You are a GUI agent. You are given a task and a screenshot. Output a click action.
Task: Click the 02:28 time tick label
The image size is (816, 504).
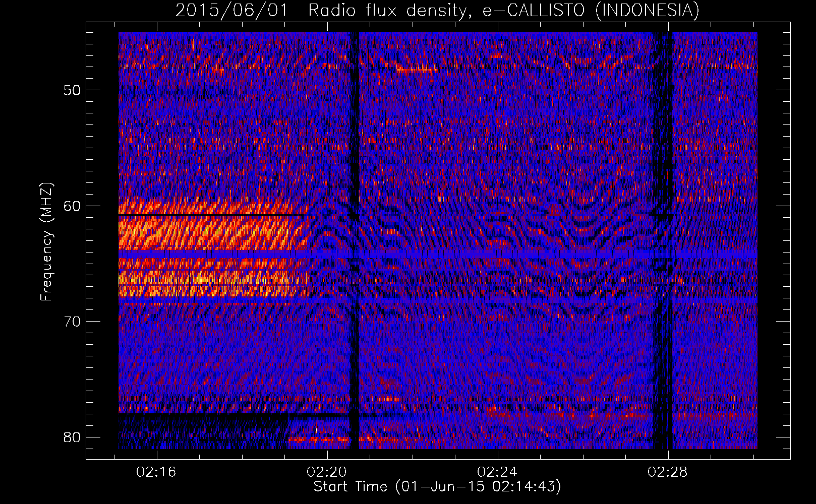668,472
